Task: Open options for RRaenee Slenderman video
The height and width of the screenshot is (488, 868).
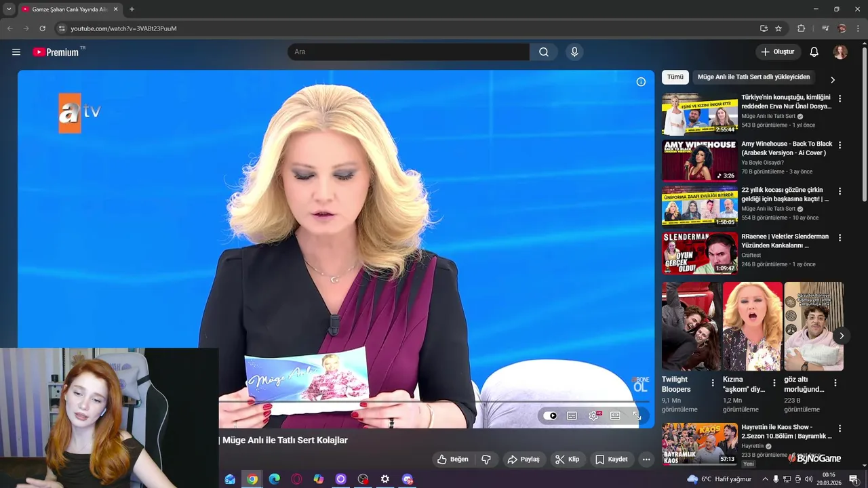Action: pyautogui.click(x=840, y=238)
